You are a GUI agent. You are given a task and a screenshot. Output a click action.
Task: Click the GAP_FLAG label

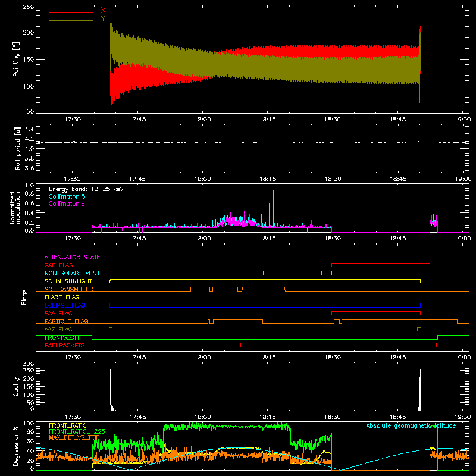58,265
